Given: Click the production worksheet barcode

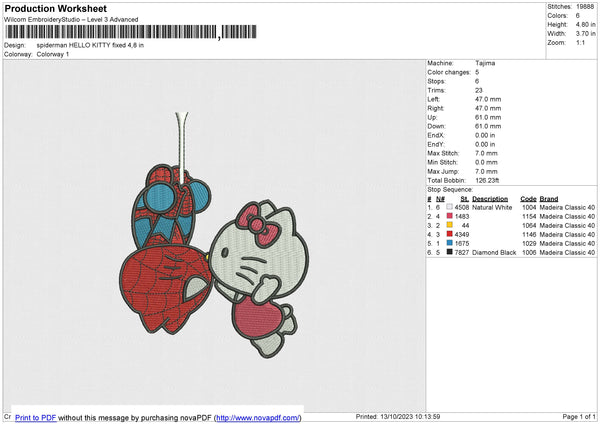Looking at the screenshot, I should pyautogui.click(x=131, y=32).
